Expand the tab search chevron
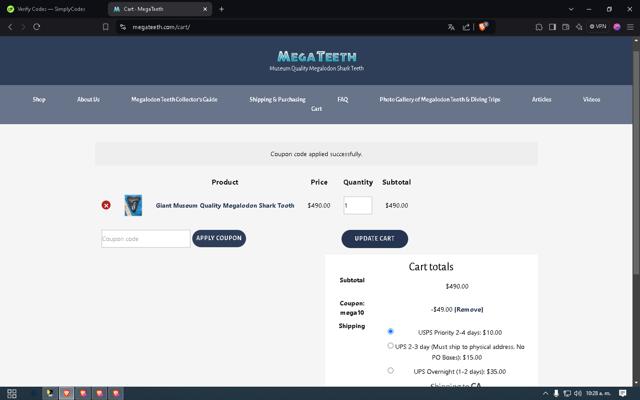The image size is (640, 400). (571, 9)
